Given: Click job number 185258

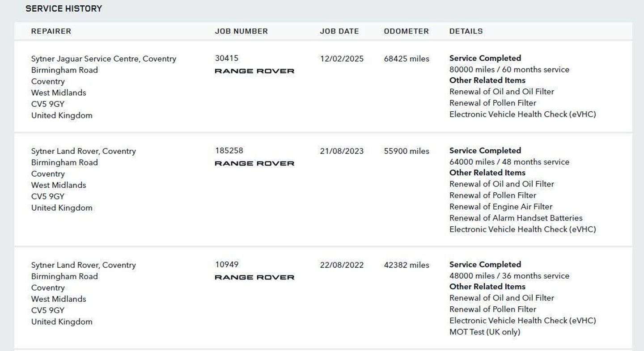Looking at the screenshot, I should point(229,151).
